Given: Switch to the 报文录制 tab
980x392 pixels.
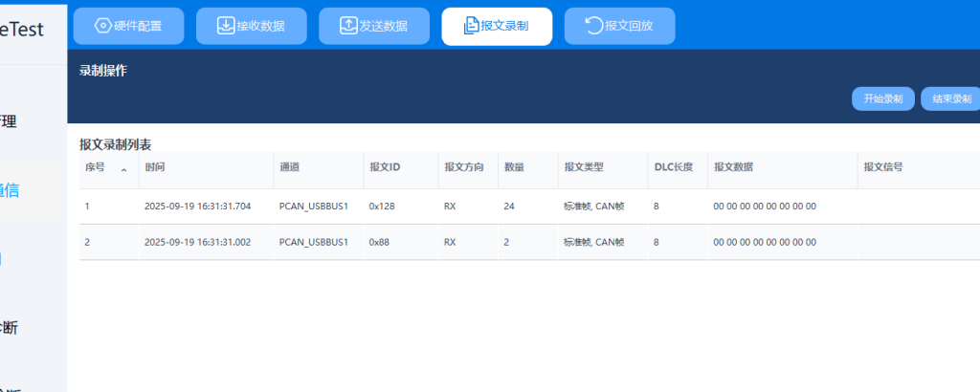Looking at the screenshot, I should click(x=497, y=26).
